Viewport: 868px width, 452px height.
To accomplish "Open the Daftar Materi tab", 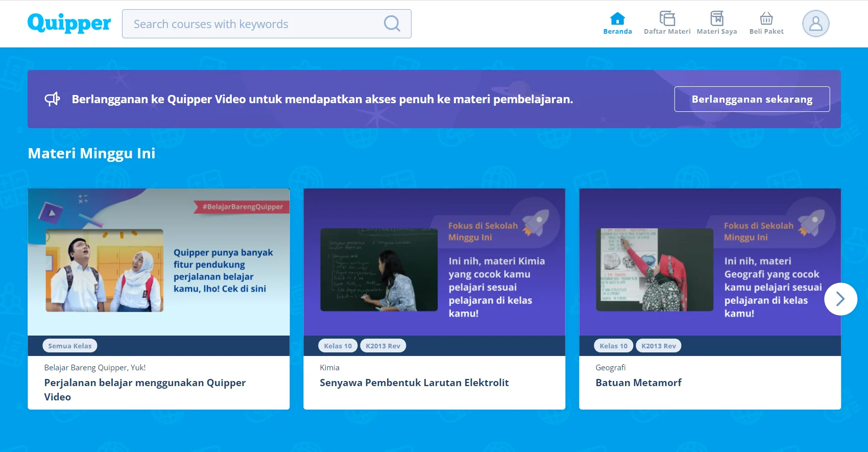I will click(x=667, y=23).
